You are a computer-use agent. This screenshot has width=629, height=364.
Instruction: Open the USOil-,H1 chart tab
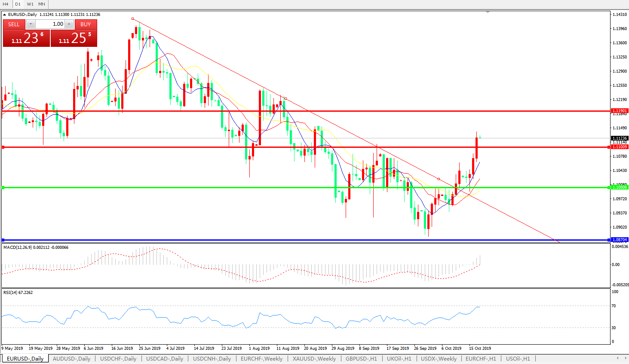click(x=518, y=358)
